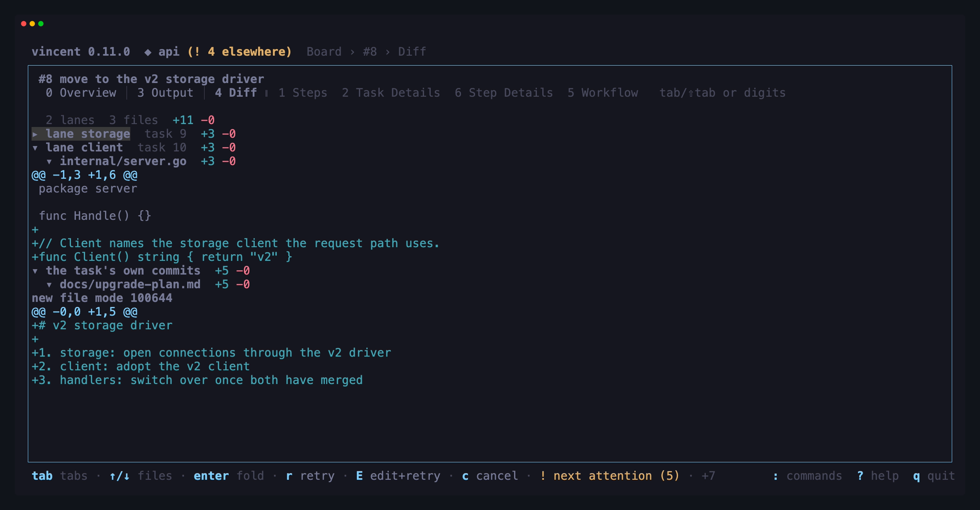The height and width of the screenshot is (510, 980).
Task: Click the '+7' more shortcuts indicator
Action: (708, 476)
